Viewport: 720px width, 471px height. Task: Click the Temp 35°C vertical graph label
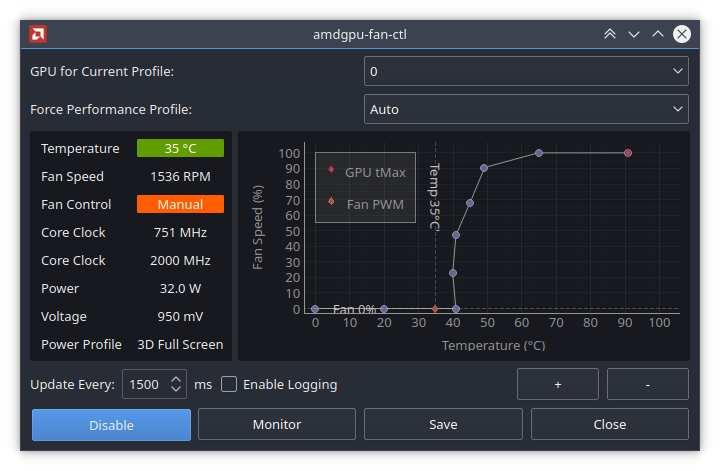click(x=435, y=196)
